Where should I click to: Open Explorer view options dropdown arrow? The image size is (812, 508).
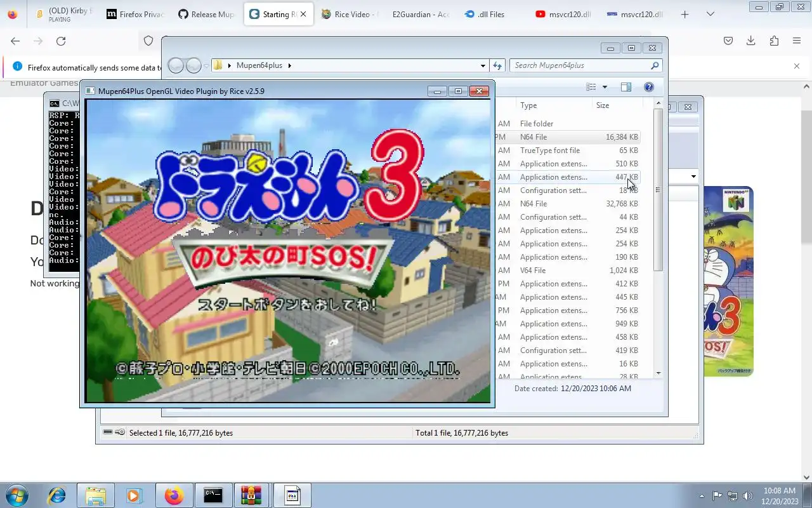point(605,87)
